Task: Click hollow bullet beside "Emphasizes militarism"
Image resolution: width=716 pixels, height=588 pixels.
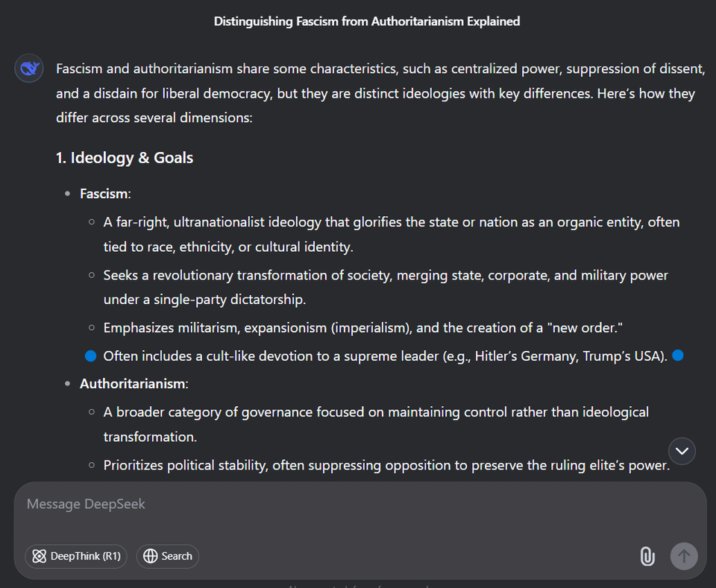Action: click(91, 328)
